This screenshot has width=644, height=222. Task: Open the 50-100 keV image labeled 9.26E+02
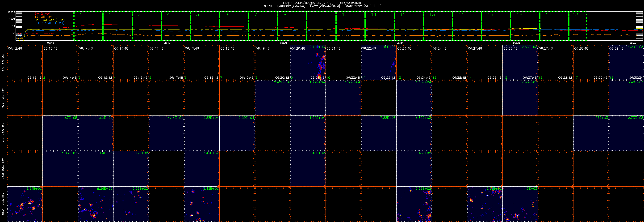coord(96,204)
